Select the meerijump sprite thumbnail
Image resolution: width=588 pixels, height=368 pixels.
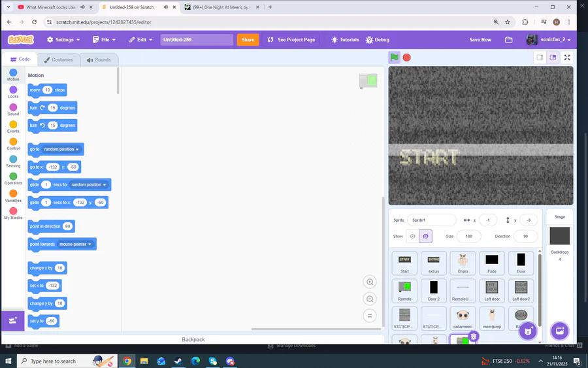click(491, 318)
